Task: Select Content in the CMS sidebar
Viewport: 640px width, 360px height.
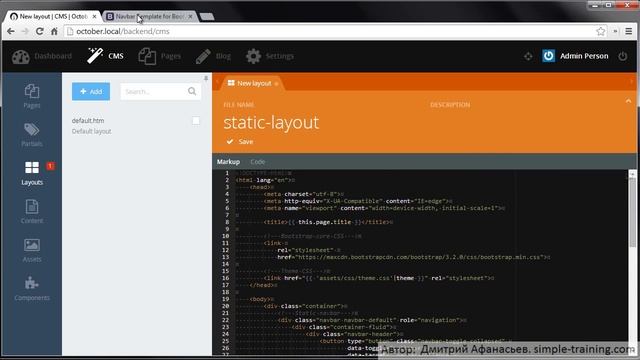Action: pos(32,211)
